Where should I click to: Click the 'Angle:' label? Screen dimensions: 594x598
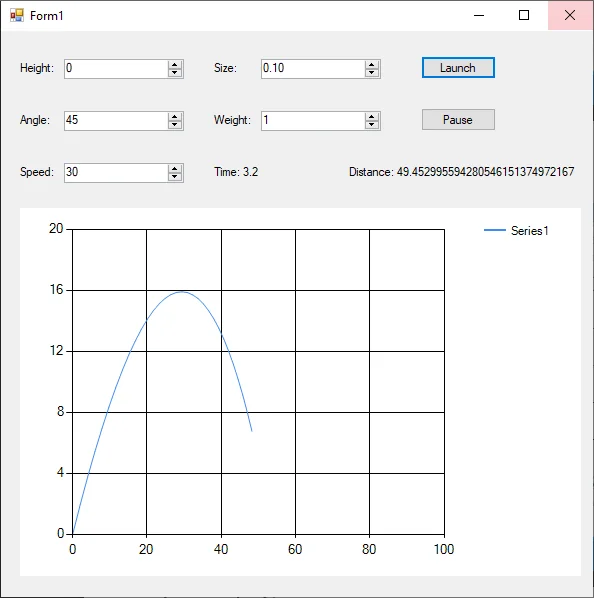coord(35,120)
